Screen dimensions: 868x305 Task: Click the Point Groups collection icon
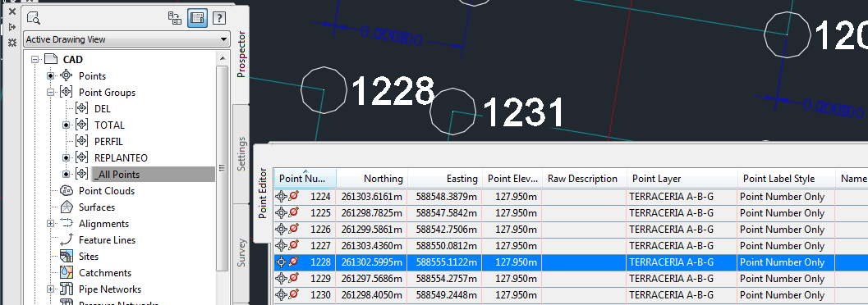click(67, 93)
